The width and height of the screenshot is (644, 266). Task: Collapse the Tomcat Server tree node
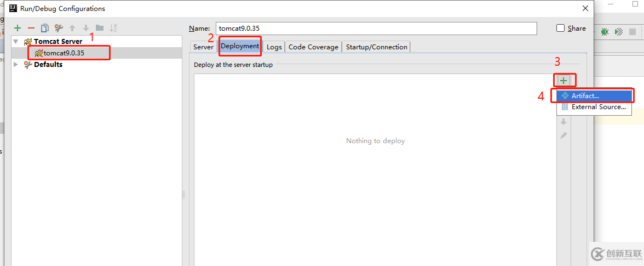coord(16,42)
